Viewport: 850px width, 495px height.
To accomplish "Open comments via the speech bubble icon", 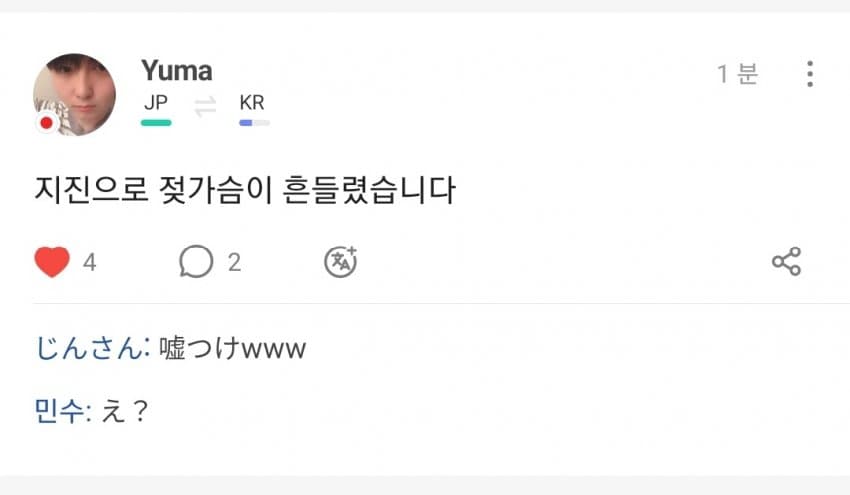I will pyautogui.click(x=196, y=262).
